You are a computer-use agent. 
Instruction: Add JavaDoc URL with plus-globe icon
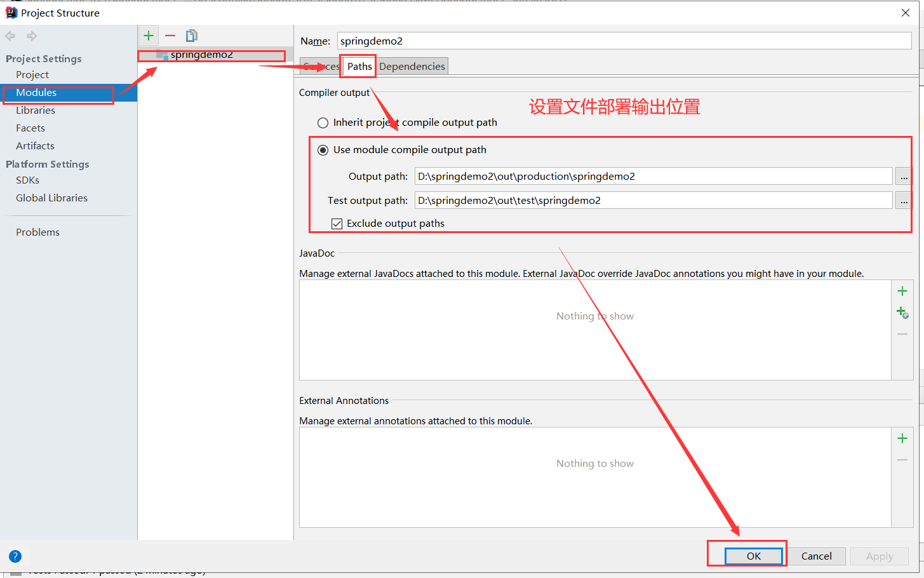[x=902, y=313]
